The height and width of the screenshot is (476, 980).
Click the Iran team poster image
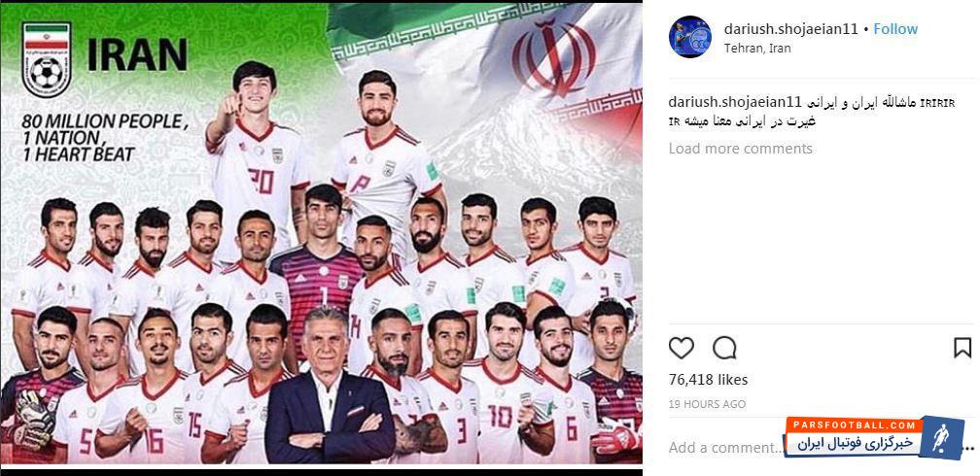click(x=321, y=233)
